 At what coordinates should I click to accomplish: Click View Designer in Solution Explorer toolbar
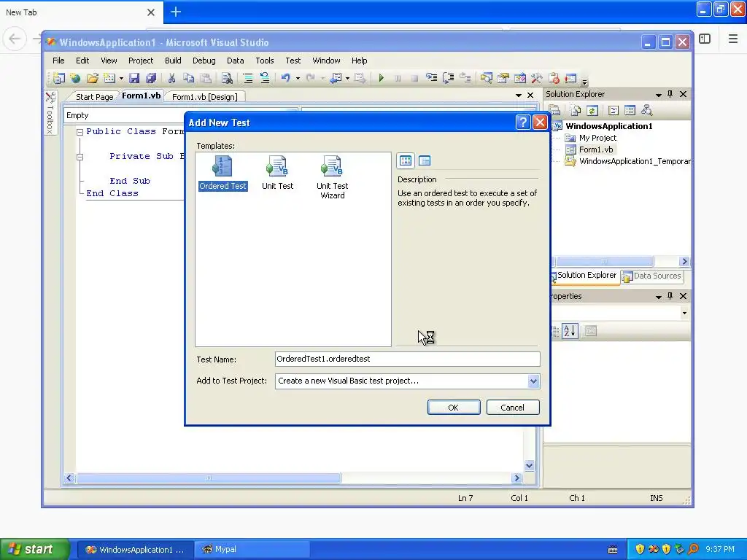630,111
